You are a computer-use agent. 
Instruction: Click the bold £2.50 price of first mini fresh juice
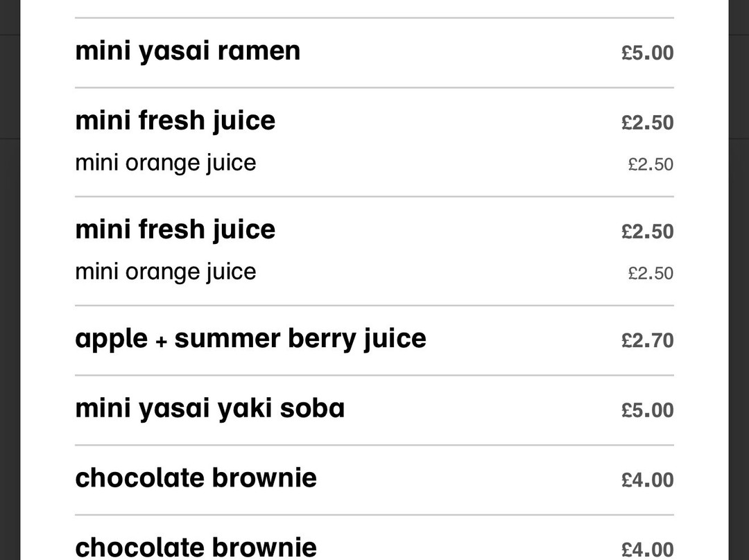coord(647,123)
